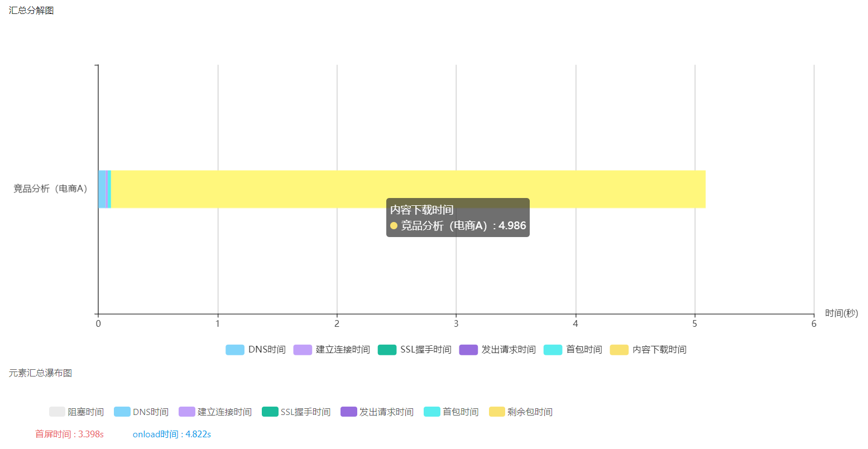The width and height of the screenshot is (868, 449).
Task: Click the 首屏时间 : 3.398s label
Action: (x=70, y=434)
